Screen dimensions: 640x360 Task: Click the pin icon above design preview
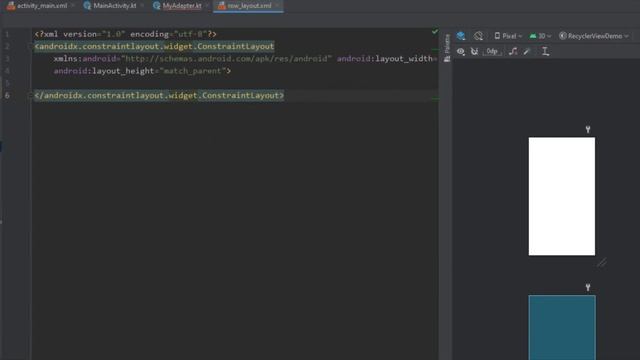click(x=588, y=129)
